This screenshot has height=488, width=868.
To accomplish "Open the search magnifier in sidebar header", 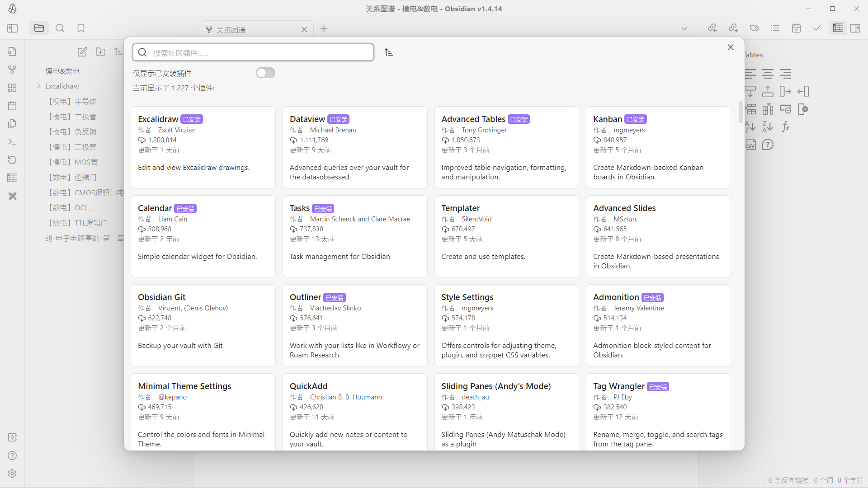I will pyautogui.click(x=60, y=28).
